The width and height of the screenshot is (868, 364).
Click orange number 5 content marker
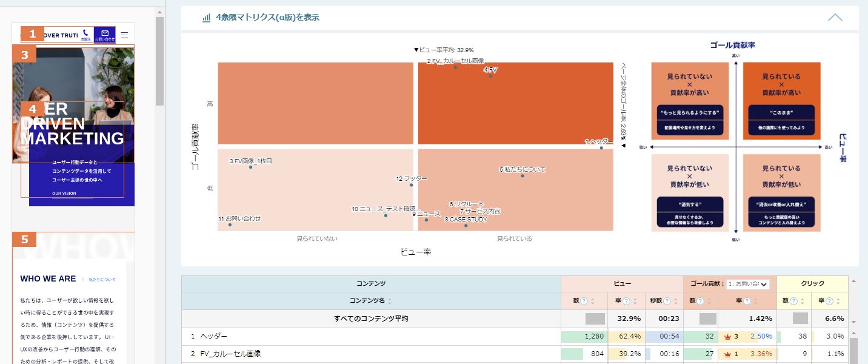pos(25,240)
